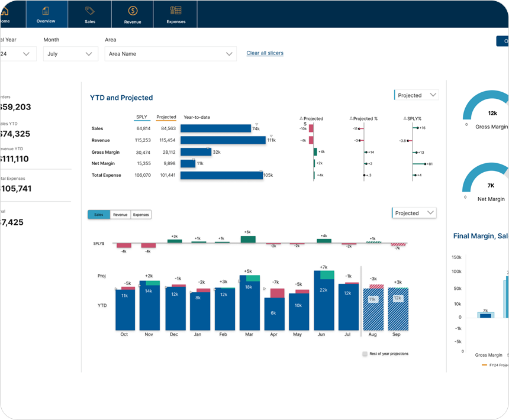
Task: Click the Rest of year projections legend marker
Action: [365, 354]
